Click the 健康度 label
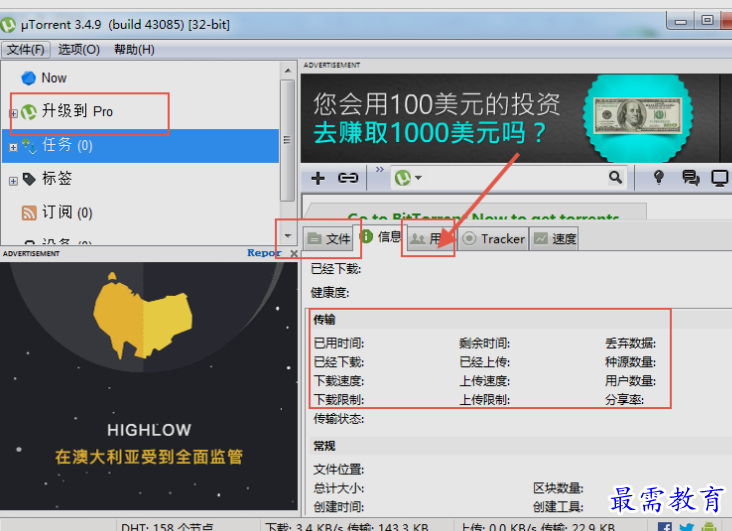 (x=330, y=293)
